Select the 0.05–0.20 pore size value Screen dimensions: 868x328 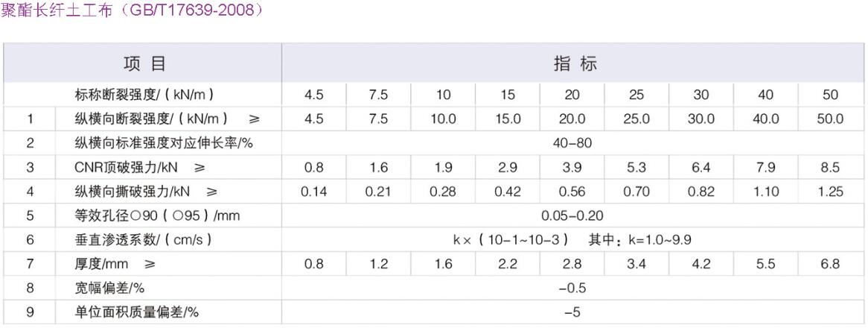point(572,216)
